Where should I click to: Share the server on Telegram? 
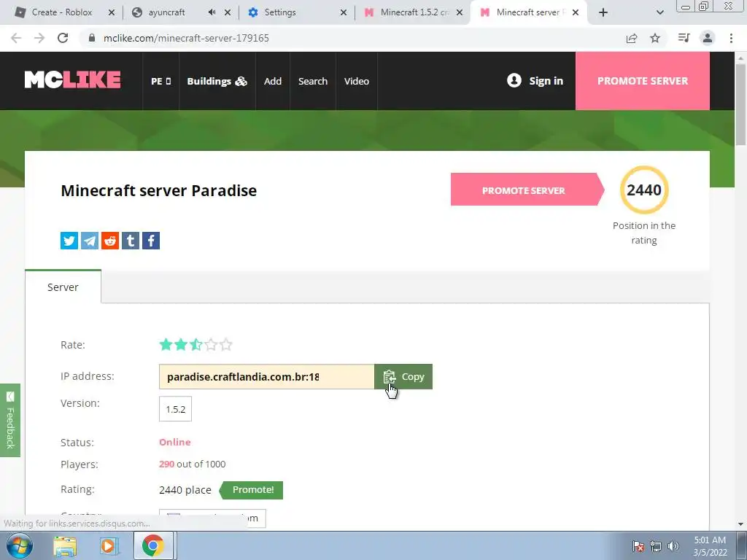point(90,241)
